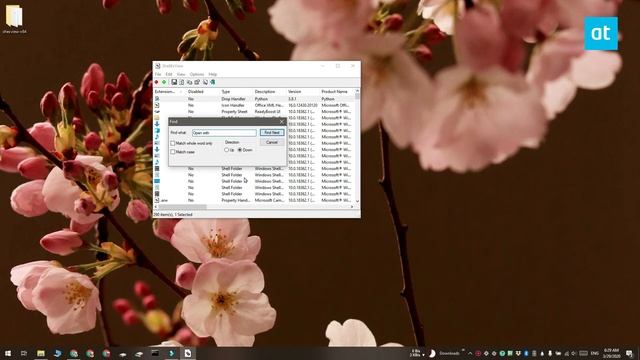The height and width of the screenshot is (360, 640).
Task: Sort by the Description column header
Action: click(x=269, y=92)
